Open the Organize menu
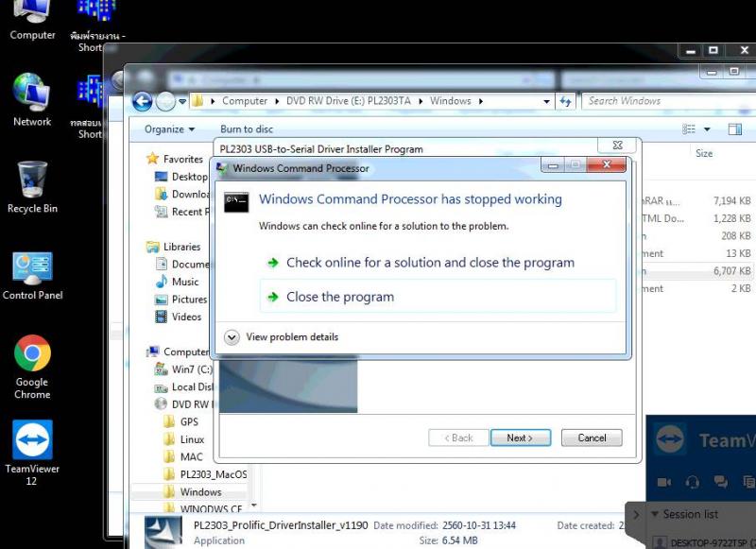The image size is (756, 549). (x=169, y=129)
